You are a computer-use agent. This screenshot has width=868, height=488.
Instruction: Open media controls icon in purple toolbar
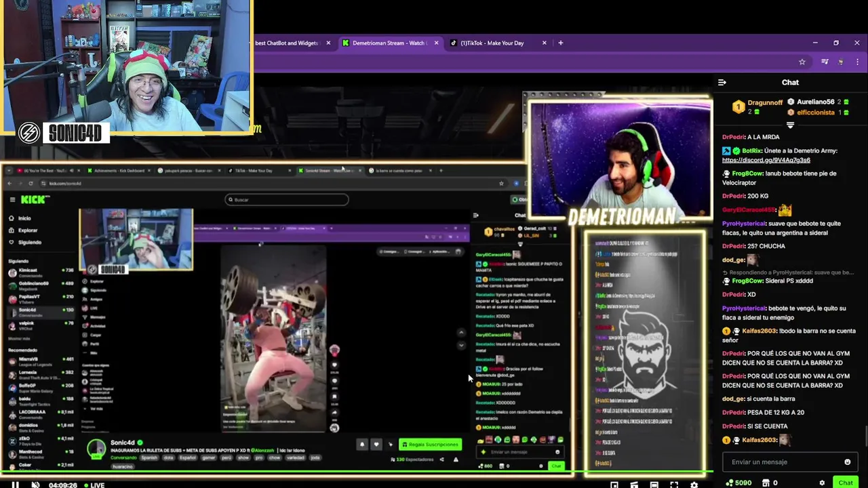pyautogui.click(x=825, y=62)
